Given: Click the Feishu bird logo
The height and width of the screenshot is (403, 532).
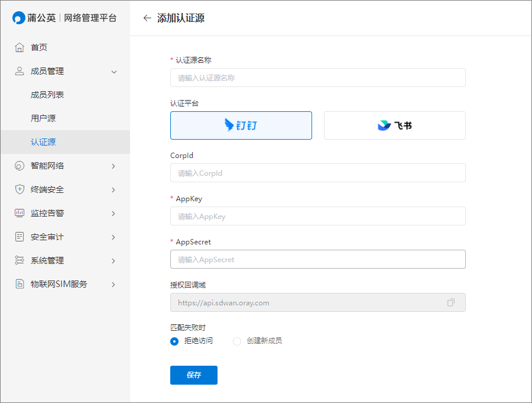Looking at the screenshot, I should point(384,125).
